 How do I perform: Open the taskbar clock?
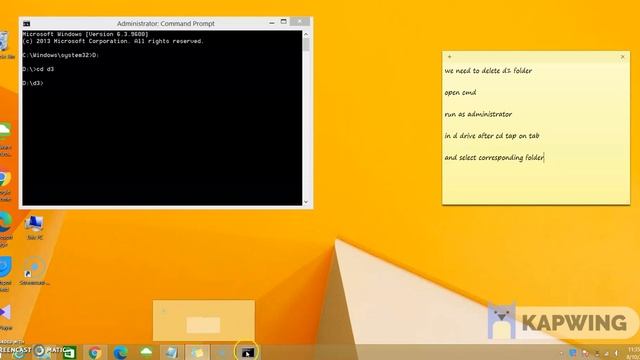pos(634,353)
